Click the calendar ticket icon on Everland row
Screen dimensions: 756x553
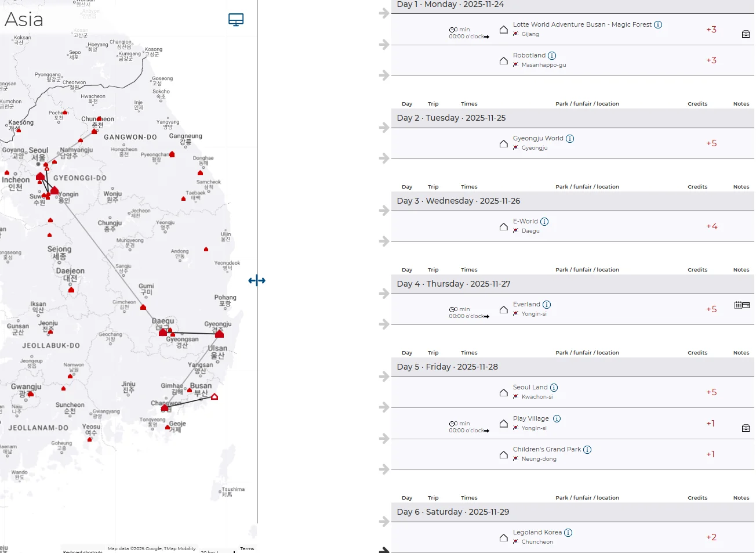[x=742, y=305]
